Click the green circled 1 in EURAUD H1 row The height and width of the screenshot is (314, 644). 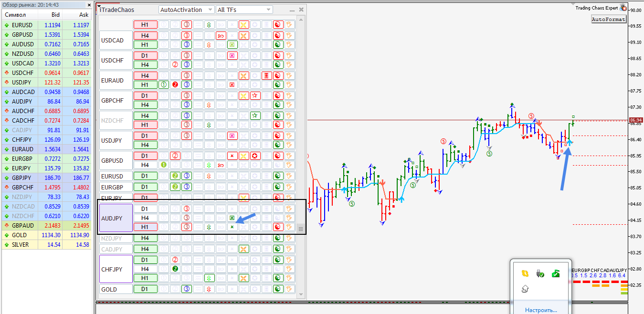(x=163, y=85)
